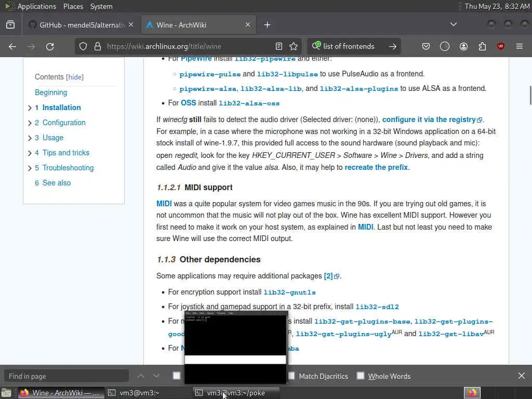Hide the contents with the hide link
Screen dimensions: 532x399
[x=75, y=77]
